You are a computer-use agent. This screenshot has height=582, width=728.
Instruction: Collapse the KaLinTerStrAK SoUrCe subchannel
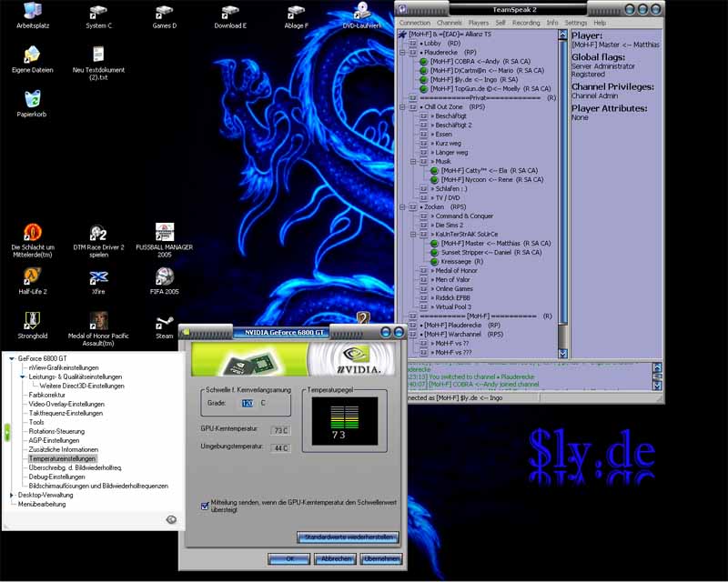pos(413,235)
